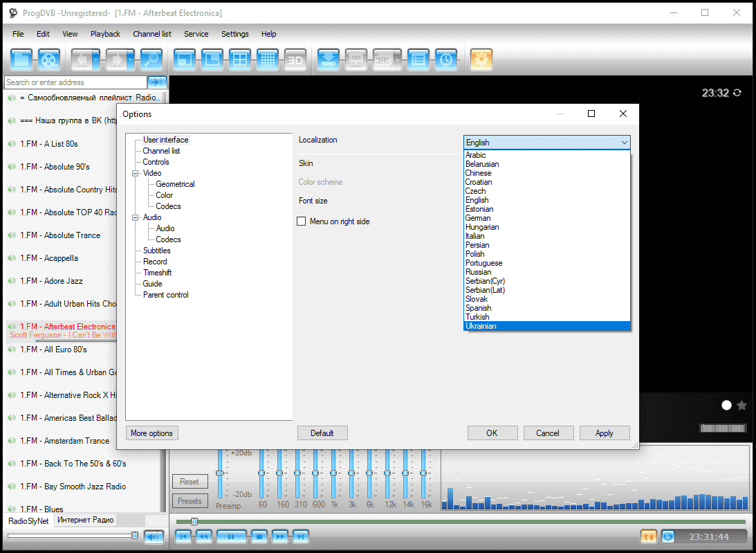
Task: Click the fast forward playback button
Action: click(x=280, y=536)
